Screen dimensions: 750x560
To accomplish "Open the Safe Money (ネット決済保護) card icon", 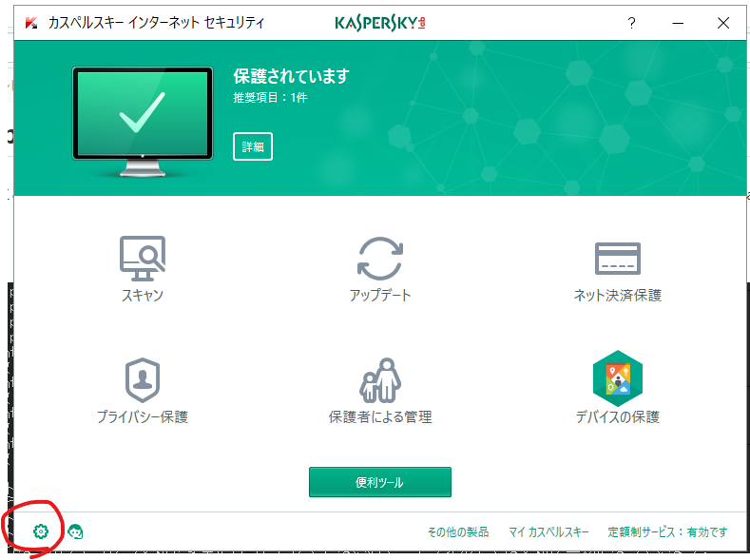I will tap(618, 259).
